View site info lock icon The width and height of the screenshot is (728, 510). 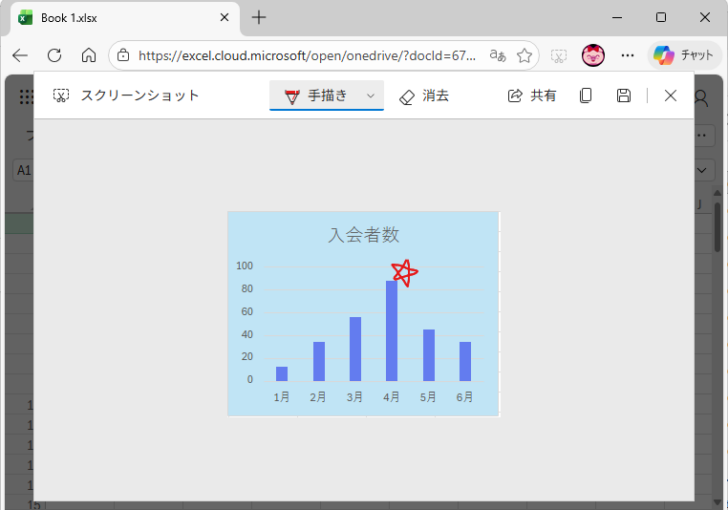(123, 55)
